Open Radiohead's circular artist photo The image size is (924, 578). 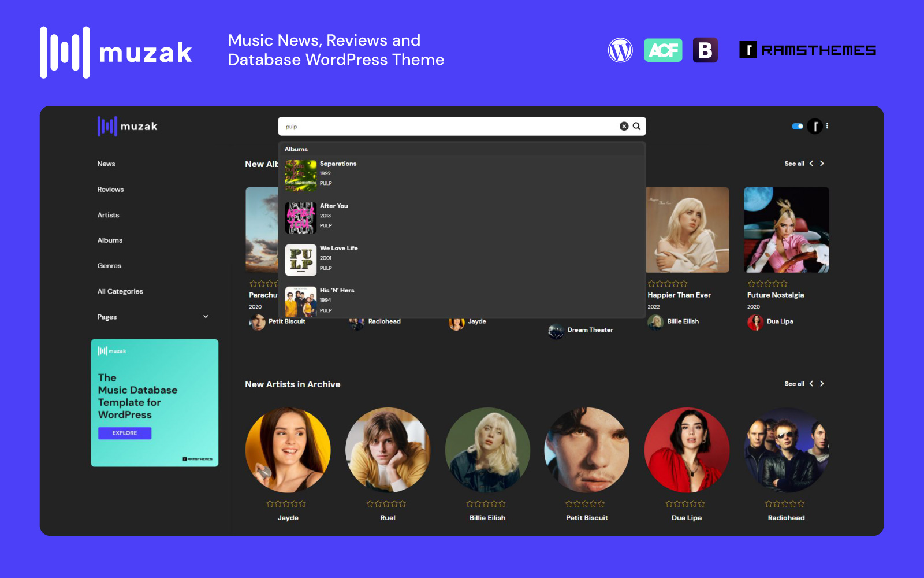click(x=787, y=450)
